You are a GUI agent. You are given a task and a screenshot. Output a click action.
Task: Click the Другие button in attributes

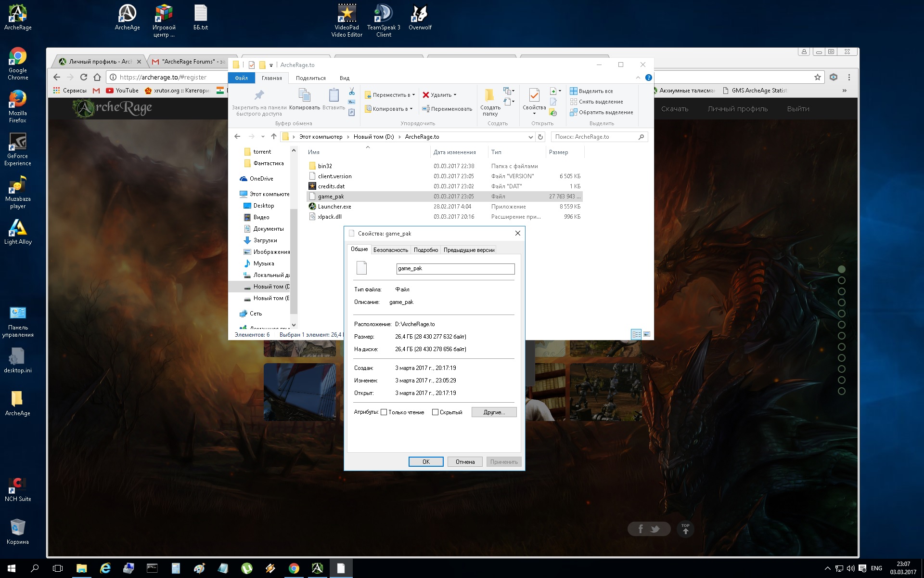[493, 411]
